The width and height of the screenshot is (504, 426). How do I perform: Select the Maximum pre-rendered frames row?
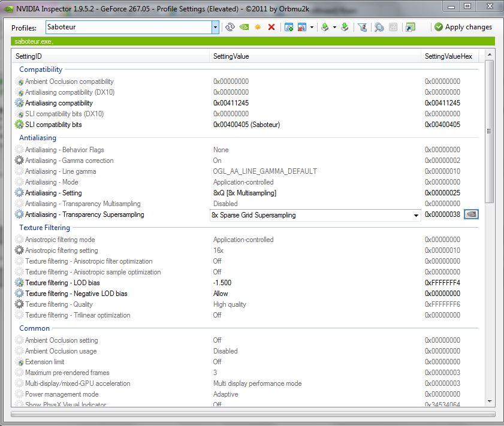coord(246,373)
